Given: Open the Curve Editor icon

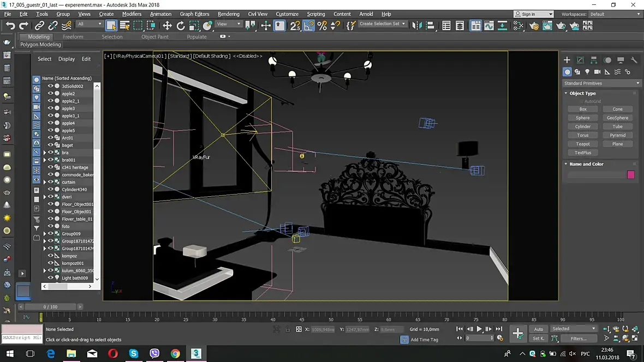Looking at the screenshot, I should (488, 25).
